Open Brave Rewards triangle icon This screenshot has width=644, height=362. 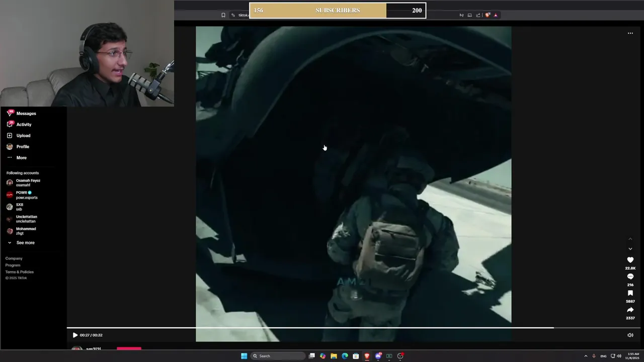pos(496,15)
